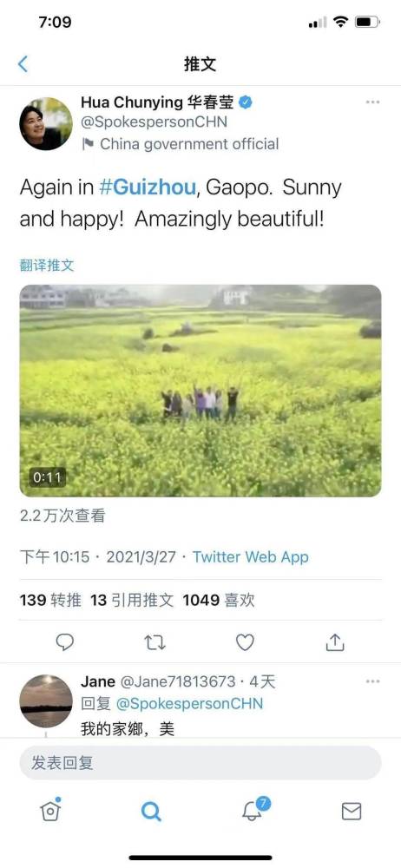Go back using the top-left arrow
401x868 pixels.
(23, 64)
